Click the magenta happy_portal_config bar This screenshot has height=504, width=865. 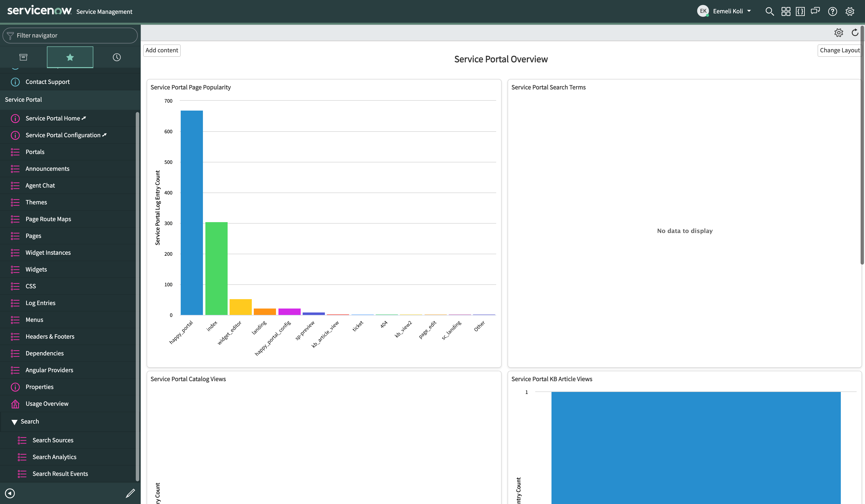tap(289, 312)
